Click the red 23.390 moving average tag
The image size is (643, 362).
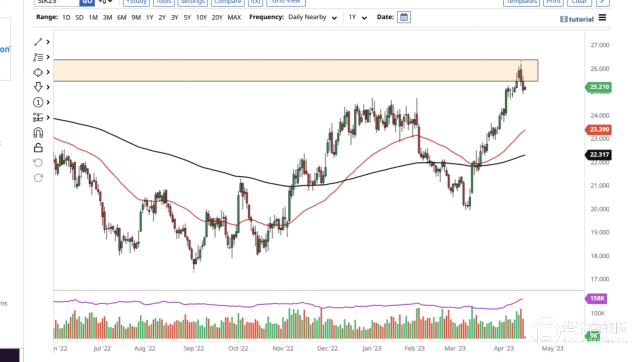coord(598,130)
